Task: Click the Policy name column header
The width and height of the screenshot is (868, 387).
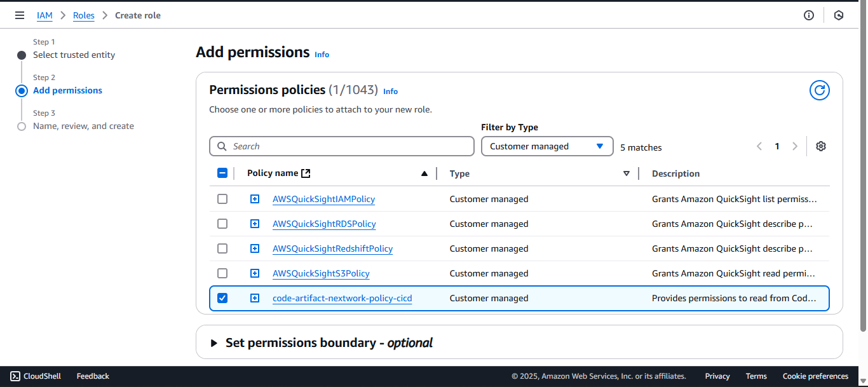Action: click(x=273, y=173)
